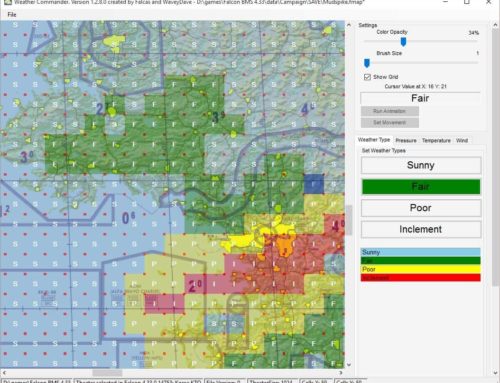Select the Sunny weather type button
This screenshot has width=500, height=383.
(x=421, y=165)
